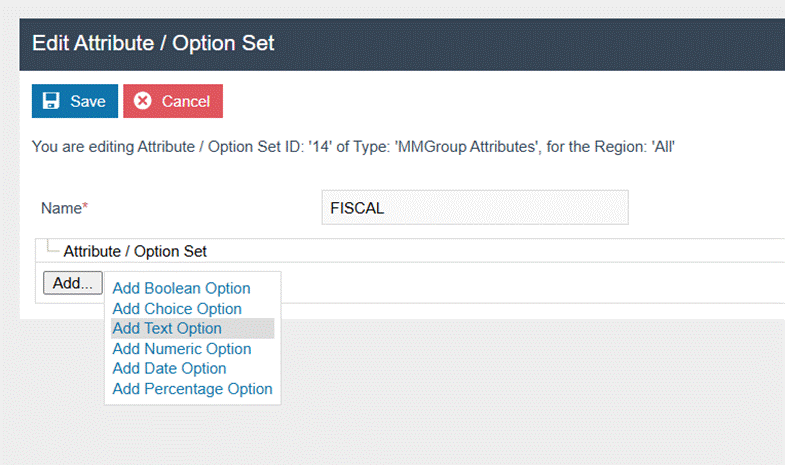Click the floppy disk icon on Save
Image resolution: width=785 pixels, height=465 pixels.
tap(51, 101)
